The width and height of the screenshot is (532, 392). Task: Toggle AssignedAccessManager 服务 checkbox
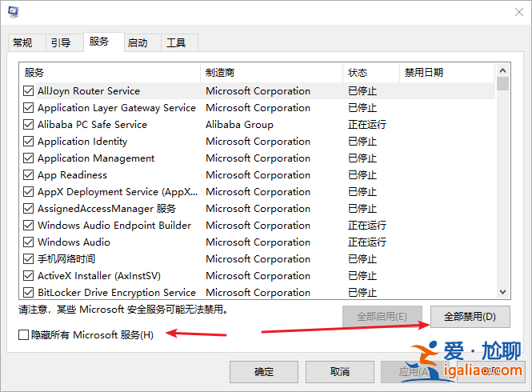28,209
